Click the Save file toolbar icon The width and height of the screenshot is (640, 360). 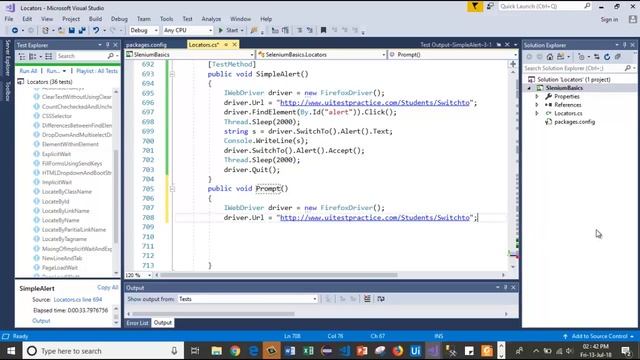tap(72, 30)
